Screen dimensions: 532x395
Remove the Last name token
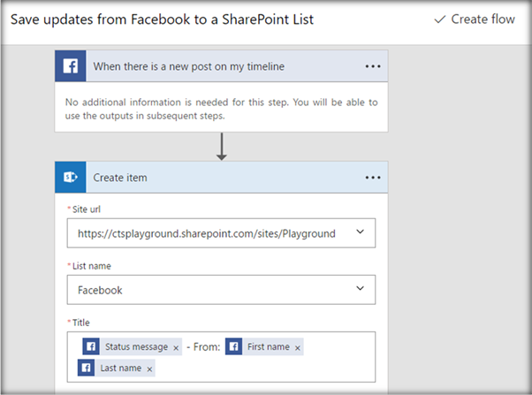pyautogui.click(x=149, y=369)
